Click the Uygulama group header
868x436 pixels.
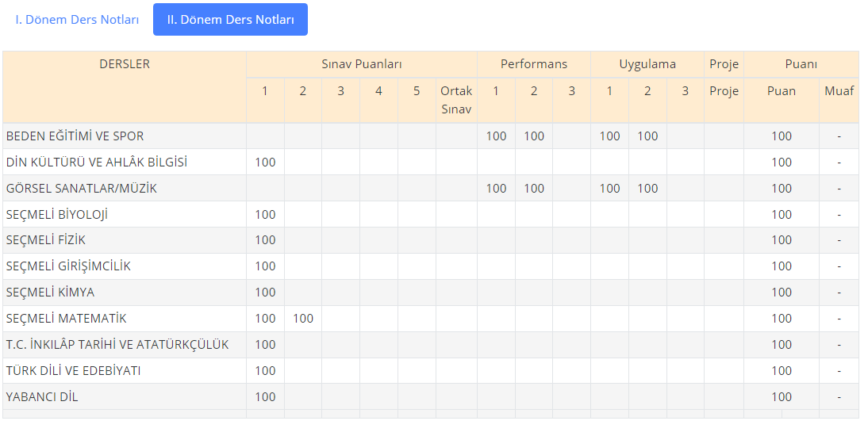[647, 64]
